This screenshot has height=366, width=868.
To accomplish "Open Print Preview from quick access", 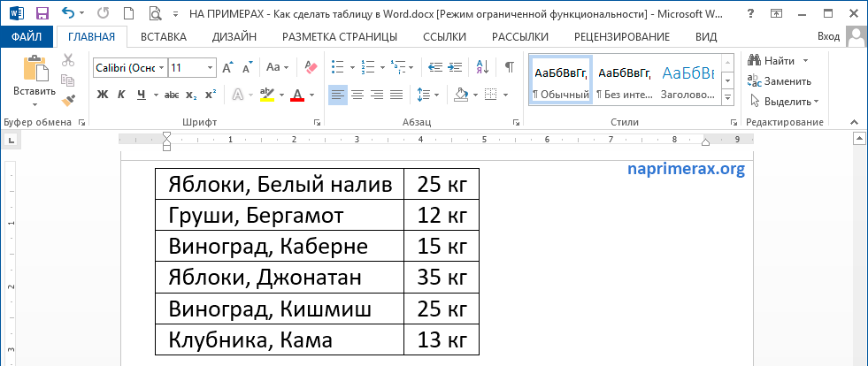I will pyautogui.click(x=155, y=12).
